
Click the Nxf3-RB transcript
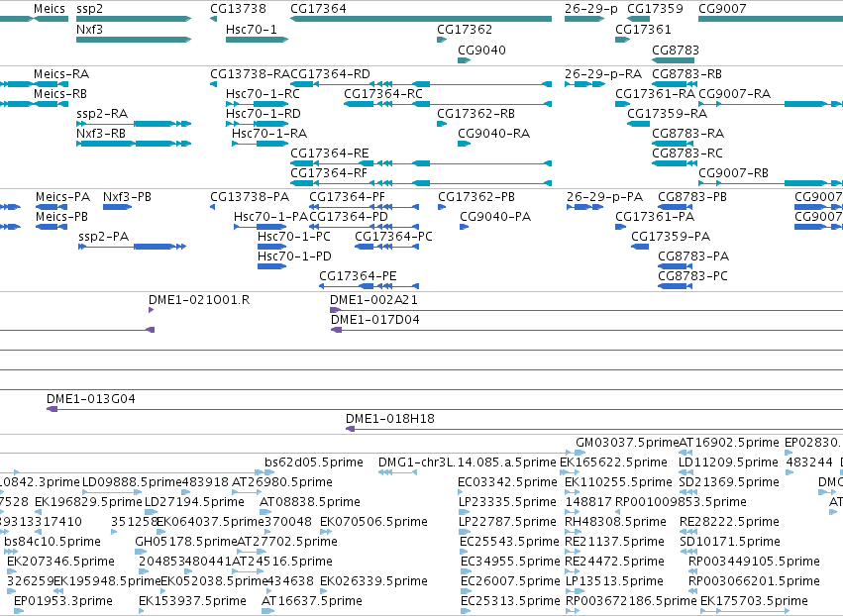point(101,134)
